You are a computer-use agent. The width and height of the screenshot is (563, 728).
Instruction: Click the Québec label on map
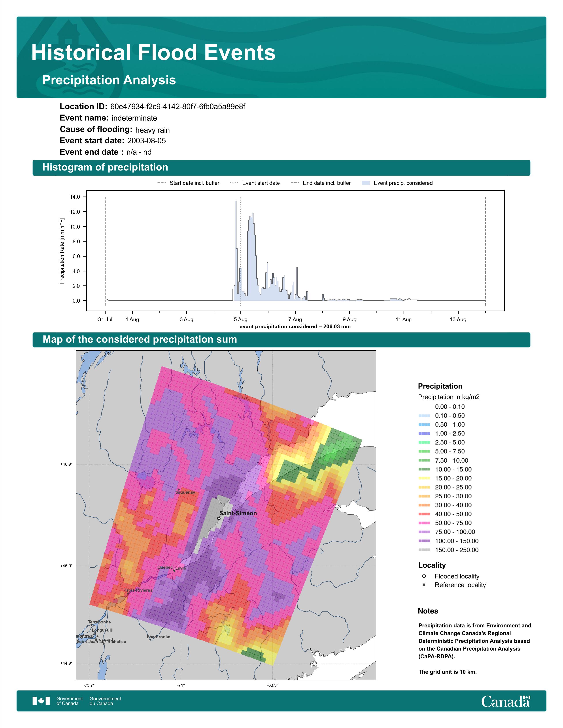click(x=165, y=567)
